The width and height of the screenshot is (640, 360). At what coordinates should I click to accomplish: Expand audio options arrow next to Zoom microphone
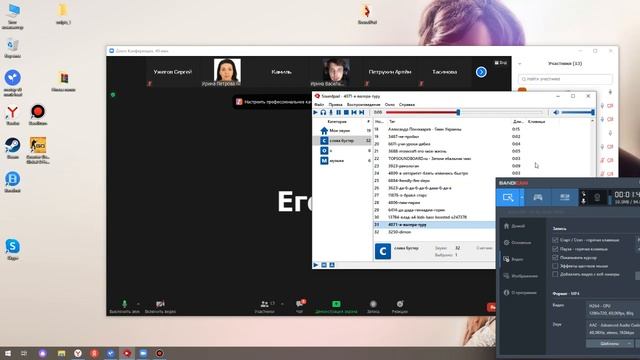(x=138, y=304)
